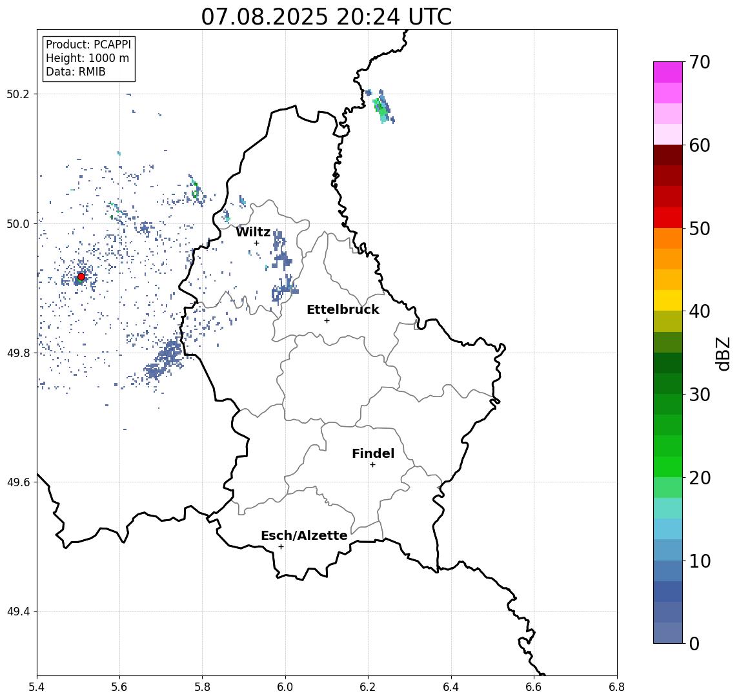Pick the bright red swatch above 50
739x700 pixels.
[668, 218]
